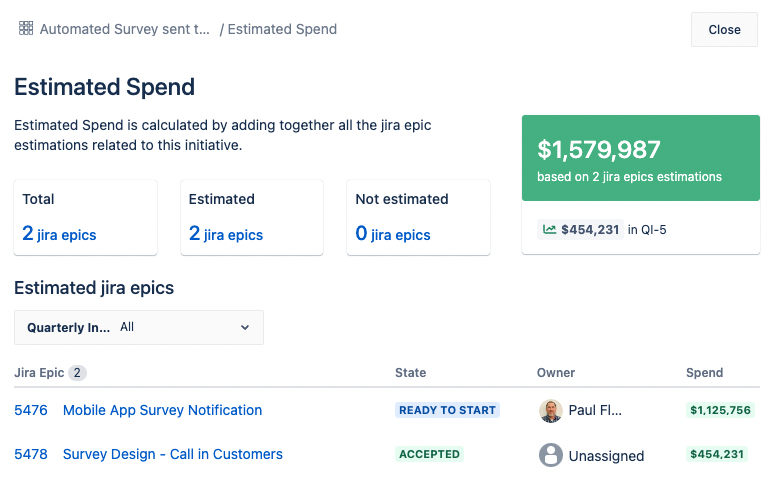
Task: Open Survey Design - Call in Customers epic
Action: tap(173, 454)
